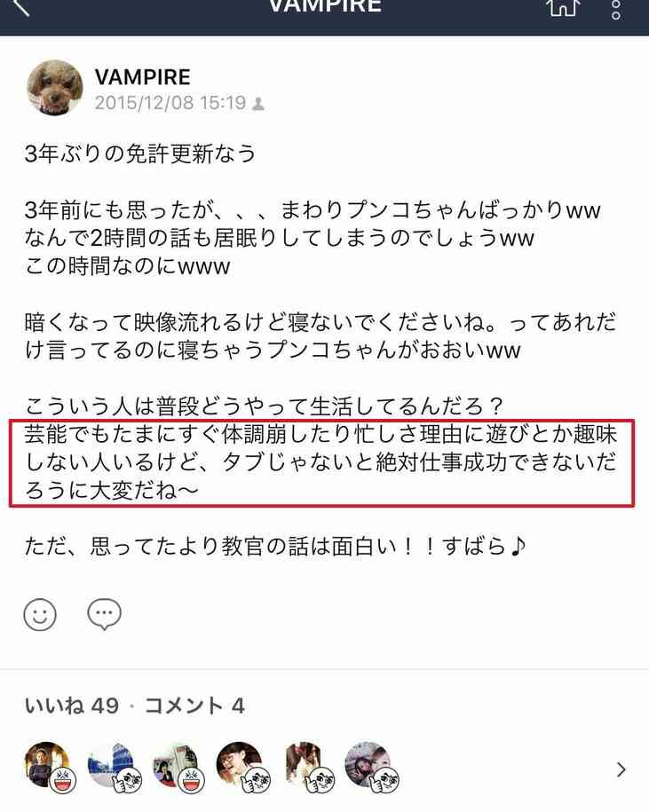Tap the back arrow in header
The image size is (649, 812).
pos(20,7)
